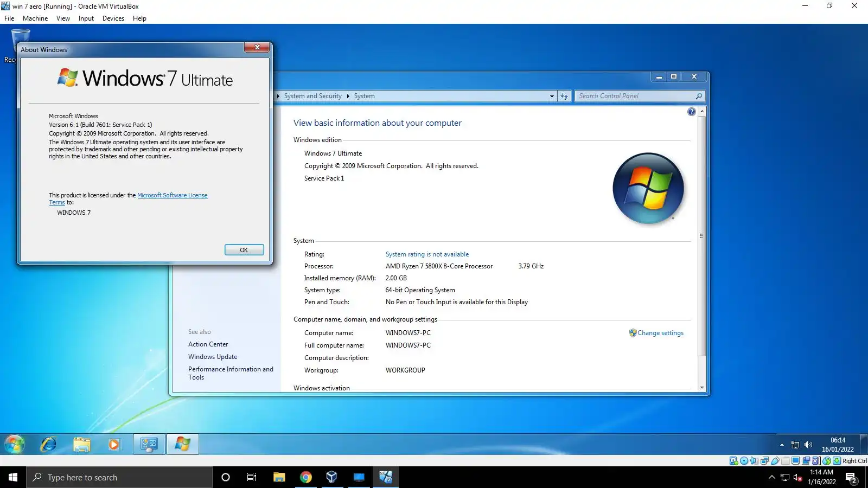Click the VirtualBox virtualization features status icon
The height and width of the screenshot is (488, 868).
coord(816,461)
